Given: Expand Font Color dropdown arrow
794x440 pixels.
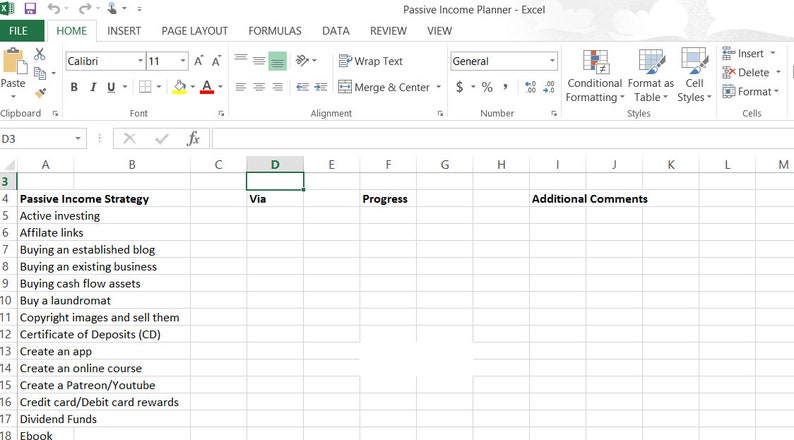Looking at the screenshot, I should 220,87.
